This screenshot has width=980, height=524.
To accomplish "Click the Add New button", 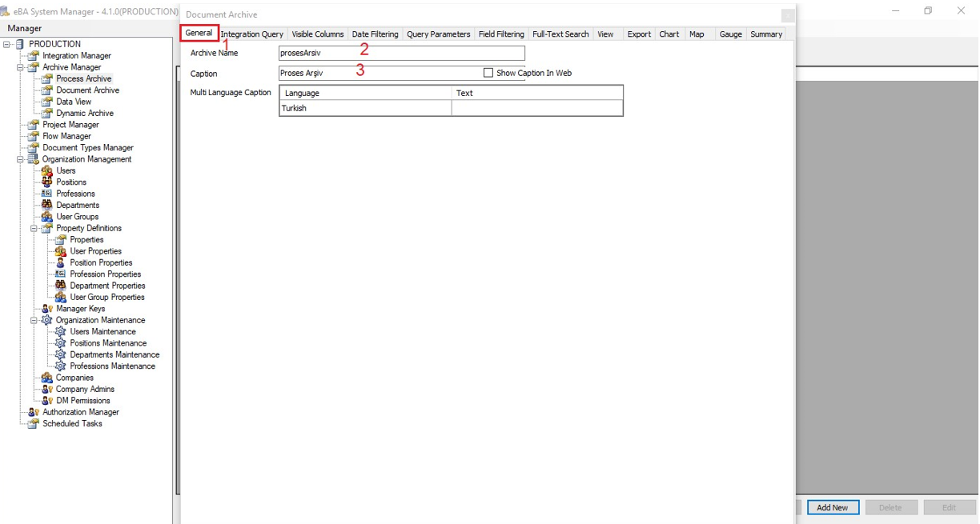I will 833,508.
